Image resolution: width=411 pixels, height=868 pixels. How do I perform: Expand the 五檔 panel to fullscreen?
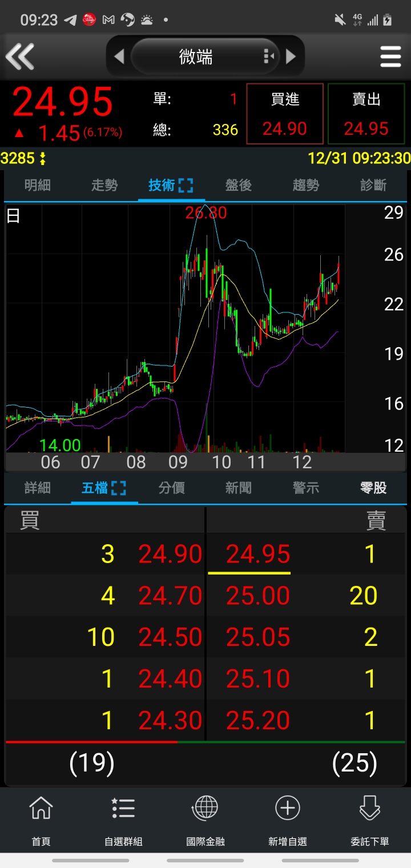coord(119,488)
